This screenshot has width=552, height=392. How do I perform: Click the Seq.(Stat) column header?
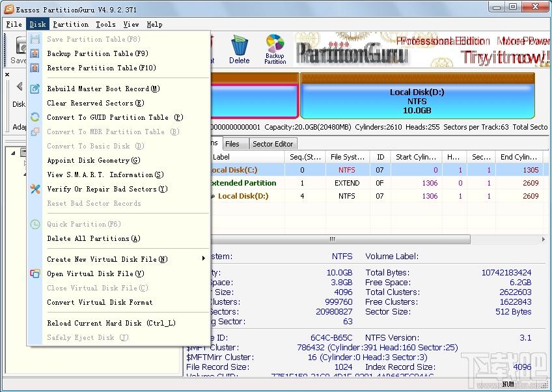305,157
